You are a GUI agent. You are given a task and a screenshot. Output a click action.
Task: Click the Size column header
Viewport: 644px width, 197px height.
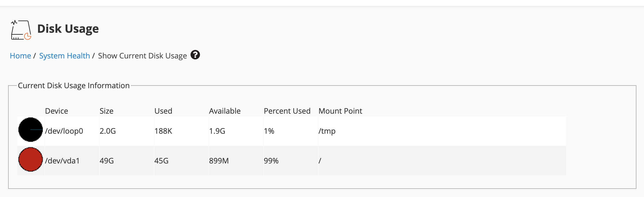coord(106,111)
